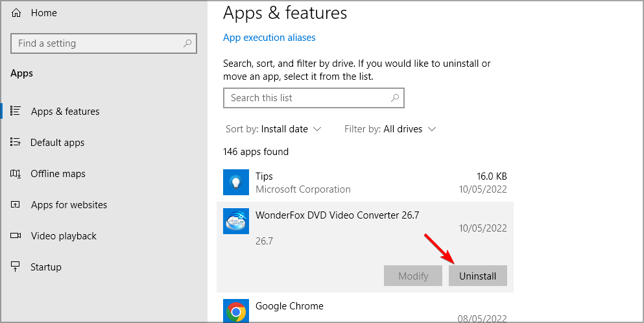Uninstall WonderFox DVD Video Converter
644x323 pixels.
tap(478, 276)
